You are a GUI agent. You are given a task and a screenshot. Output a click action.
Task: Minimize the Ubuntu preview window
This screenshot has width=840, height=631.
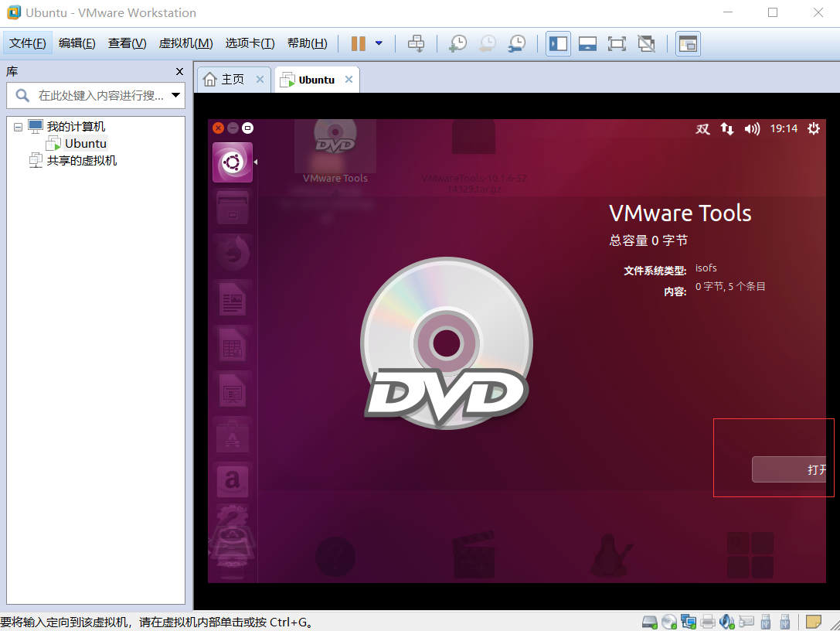[x=233, y=128]
